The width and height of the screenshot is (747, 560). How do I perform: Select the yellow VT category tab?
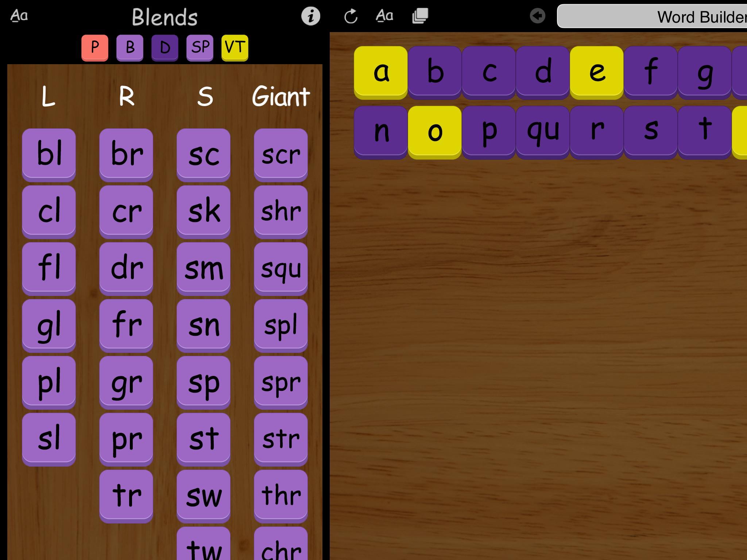point(235,47)
